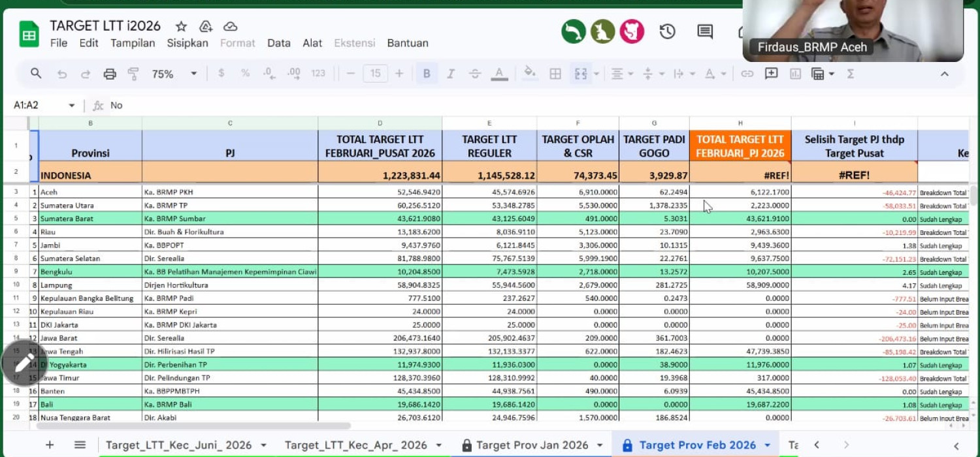
Task: Open the Sisipkan menu
Action: [x=187, y=43]
